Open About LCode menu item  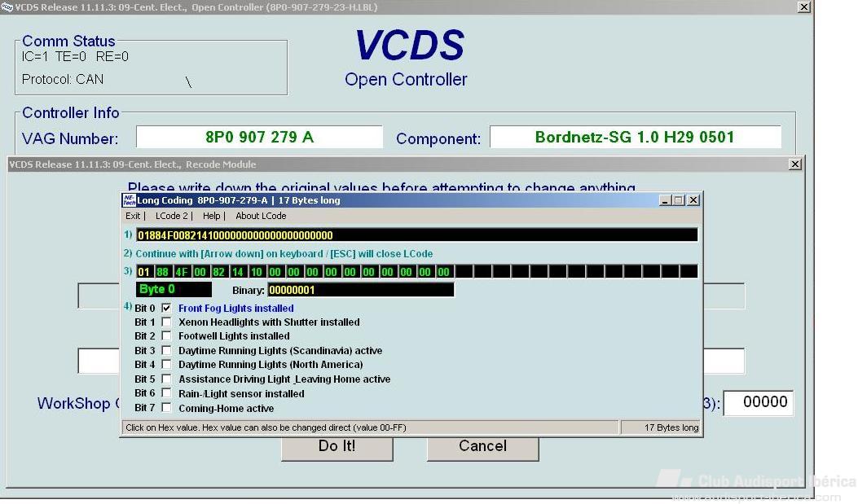click(x=261, y=216)
